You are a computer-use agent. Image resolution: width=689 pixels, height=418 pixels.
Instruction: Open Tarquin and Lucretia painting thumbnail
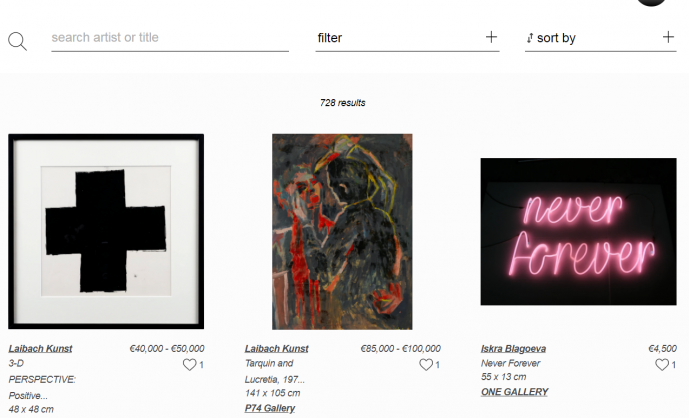point(342,232)
